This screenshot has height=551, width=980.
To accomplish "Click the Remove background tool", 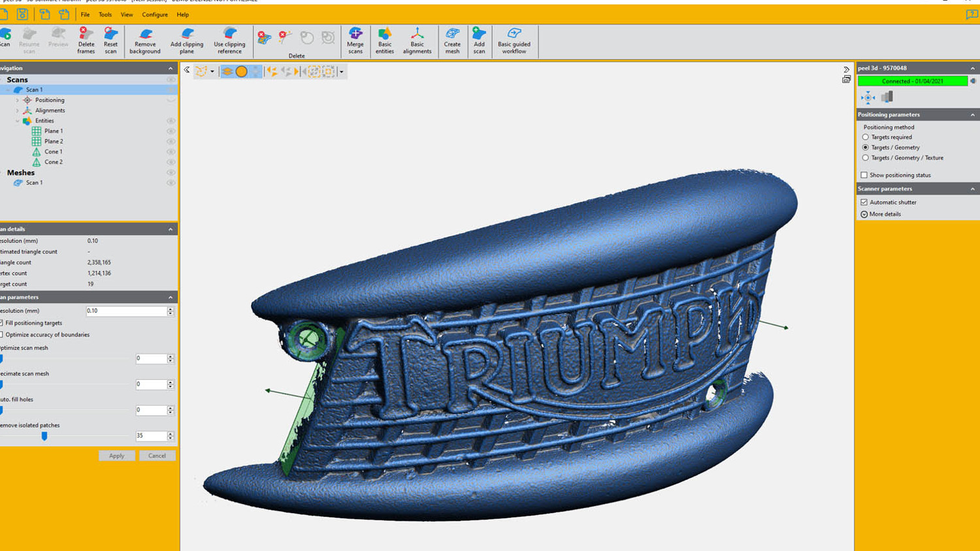I will coord(145,40).
